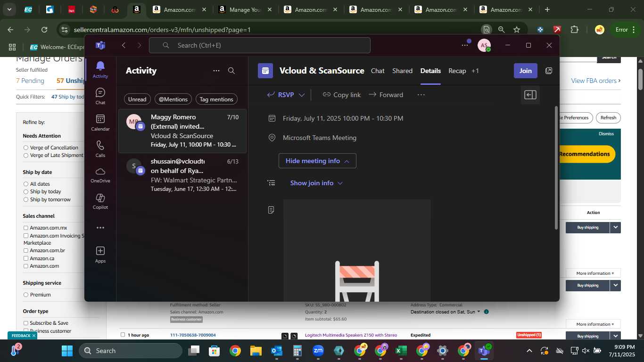Expand Show join info
Screen dimensions: 644x362
click(316, 183)
